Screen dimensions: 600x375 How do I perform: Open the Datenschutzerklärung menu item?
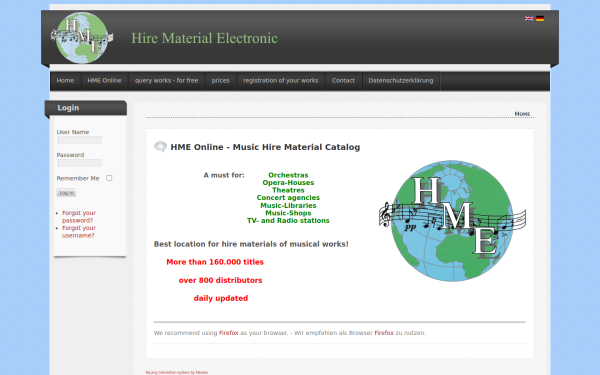click(401, 81)
